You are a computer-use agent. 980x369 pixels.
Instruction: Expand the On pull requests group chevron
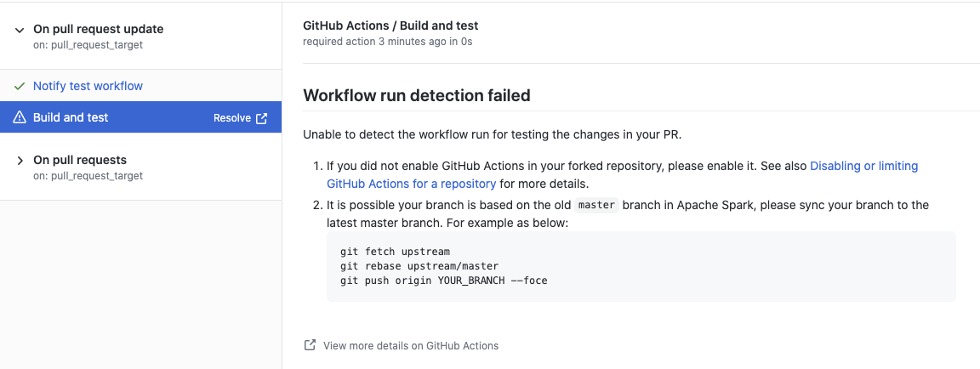(x=20, y=161)
